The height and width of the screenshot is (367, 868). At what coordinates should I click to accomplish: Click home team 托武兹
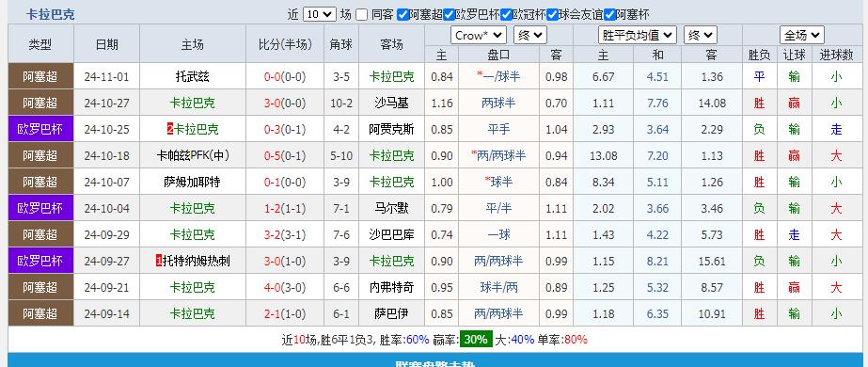tap(192, 77)
